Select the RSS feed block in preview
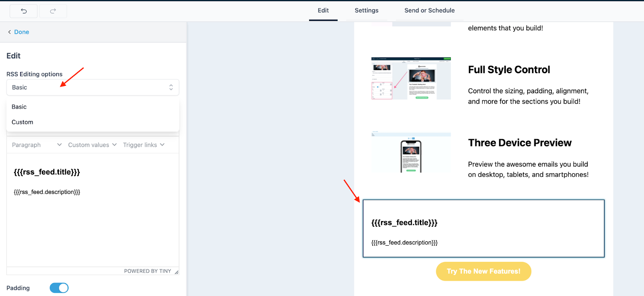Viewport: 644px width, 296px height. pos(483,228)
